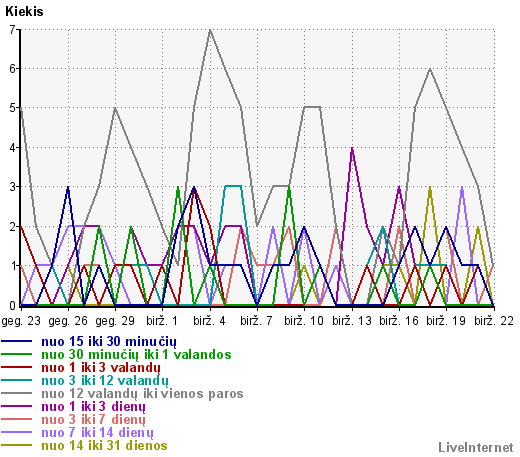Click the green legend line swatch
The height and width of the screenshot is (457, 520).
click(17, 354)
